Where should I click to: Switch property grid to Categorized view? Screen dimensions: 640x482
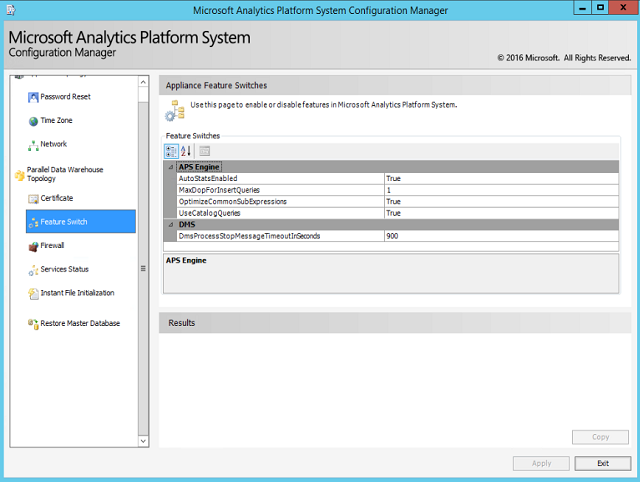pos(171,151)
